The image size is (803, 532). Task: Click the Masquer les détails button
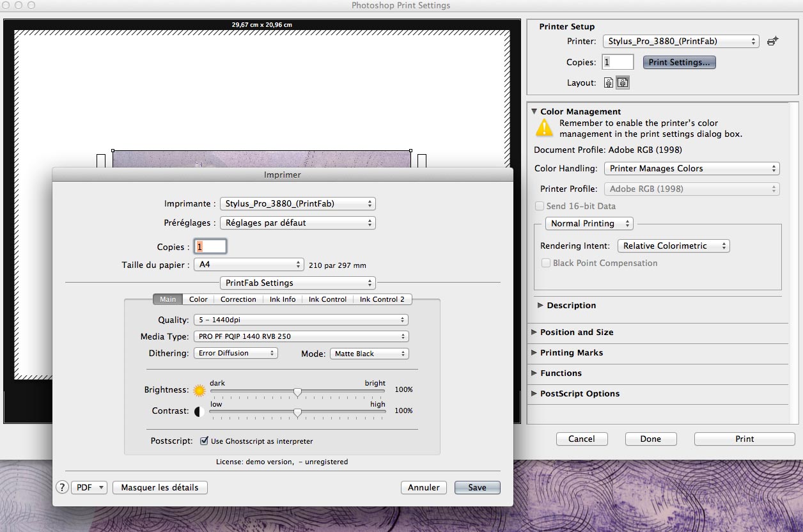(x=160, y=487)
